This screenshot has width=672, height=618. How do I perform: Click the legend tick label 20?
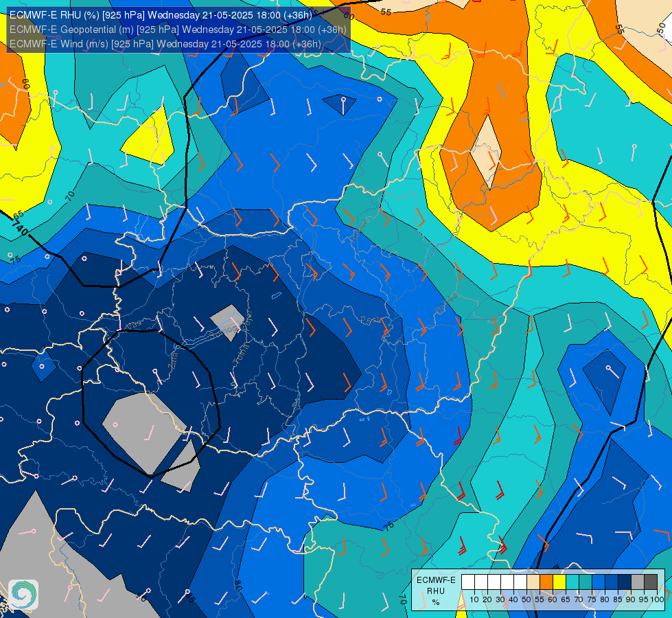pyautogui.click(x=487, y=599)
